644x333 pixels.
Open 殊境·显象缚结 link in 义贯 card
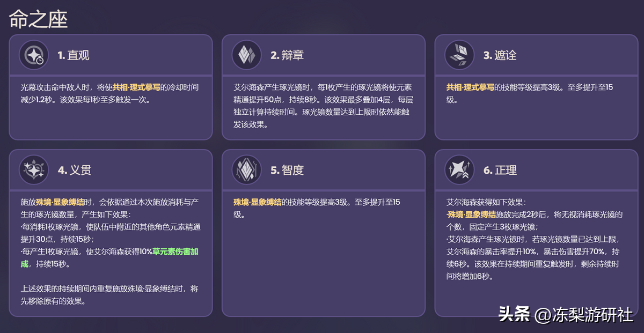[60, 202]
